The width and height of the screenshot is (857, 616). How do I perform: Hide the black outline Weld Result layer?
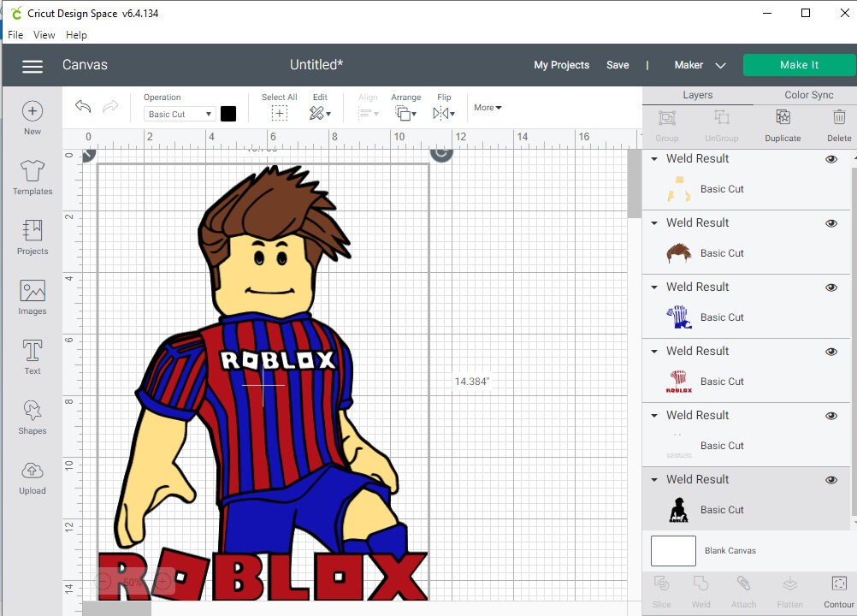(x=831, y=480)
